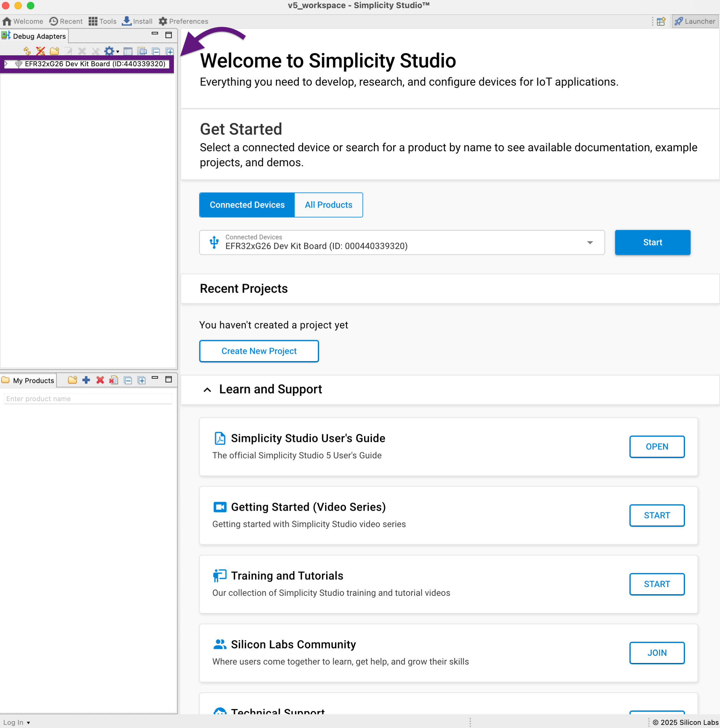The width and height of the screenshot is (720, 728).
Task: Expand the EFR32xG26 Dev Kit Board node
Action: click(x=6, y=64)
